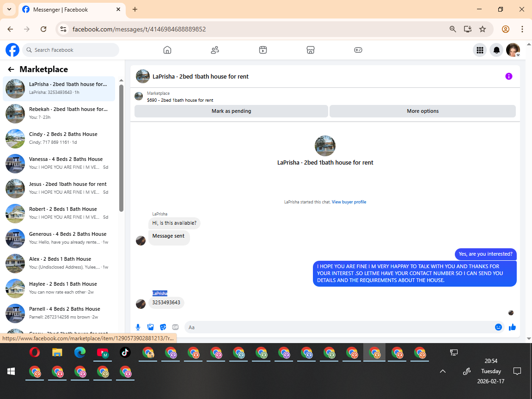Image resolution: width=532 pixels, height=399 pixels.
Task: Open File Explorer from the taskbar
Action: 57,352
